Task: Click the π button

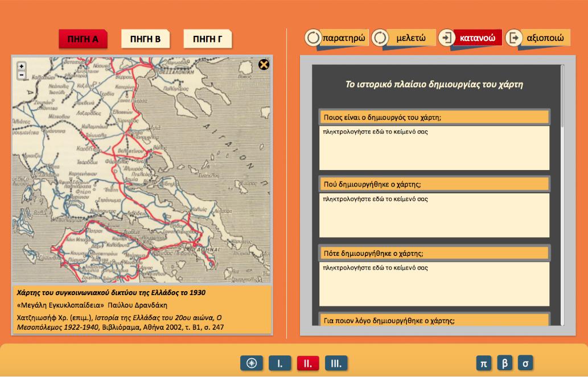Action: [x=484, y=363]
